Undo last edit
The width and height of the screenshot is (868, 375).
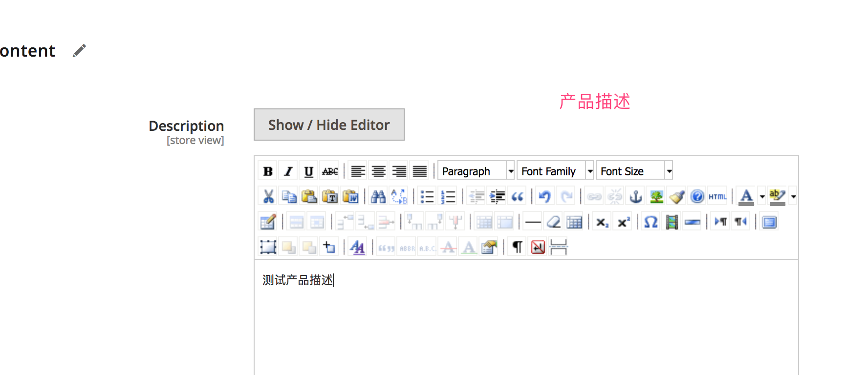pos(545,196)
